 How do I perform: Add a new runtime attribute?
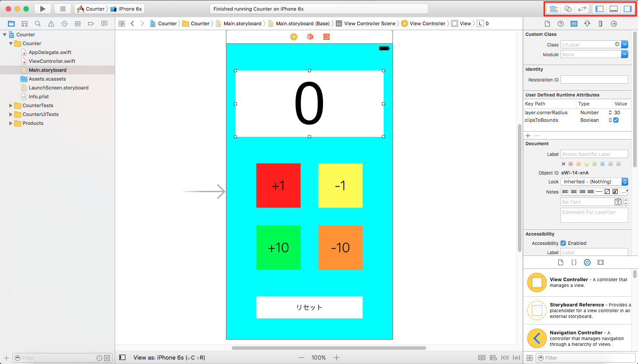click(x=528, y=136)
